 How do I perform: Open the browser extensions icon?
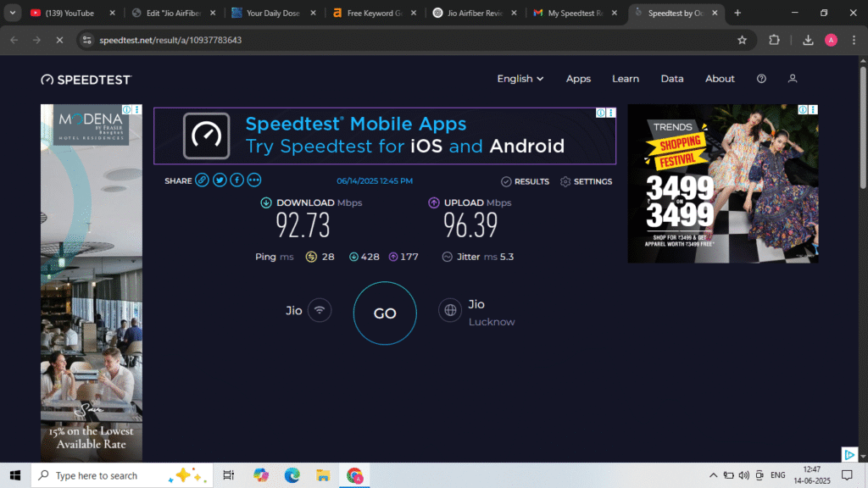tap(774, 40)
